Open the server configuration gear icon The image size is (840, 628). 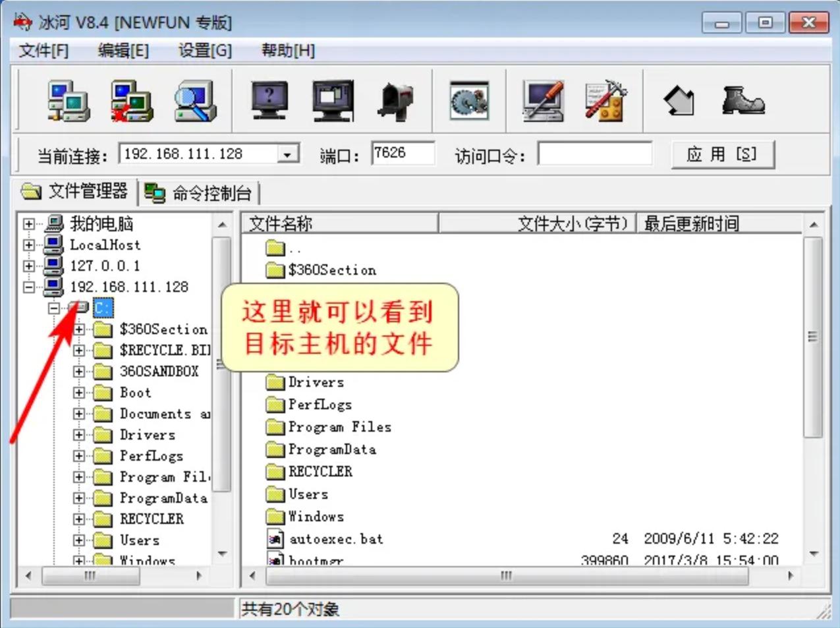point(470,100)
